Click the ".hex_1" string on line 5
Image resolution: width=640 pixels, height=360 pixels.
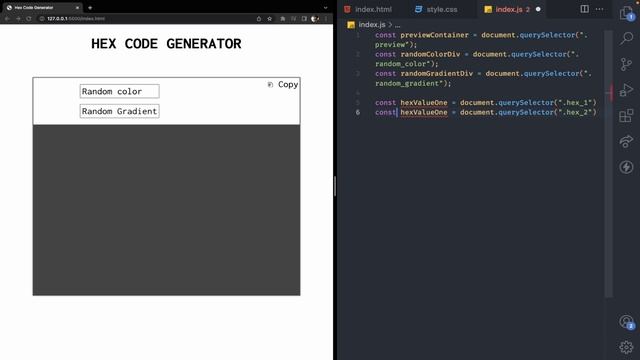(575, 102)
